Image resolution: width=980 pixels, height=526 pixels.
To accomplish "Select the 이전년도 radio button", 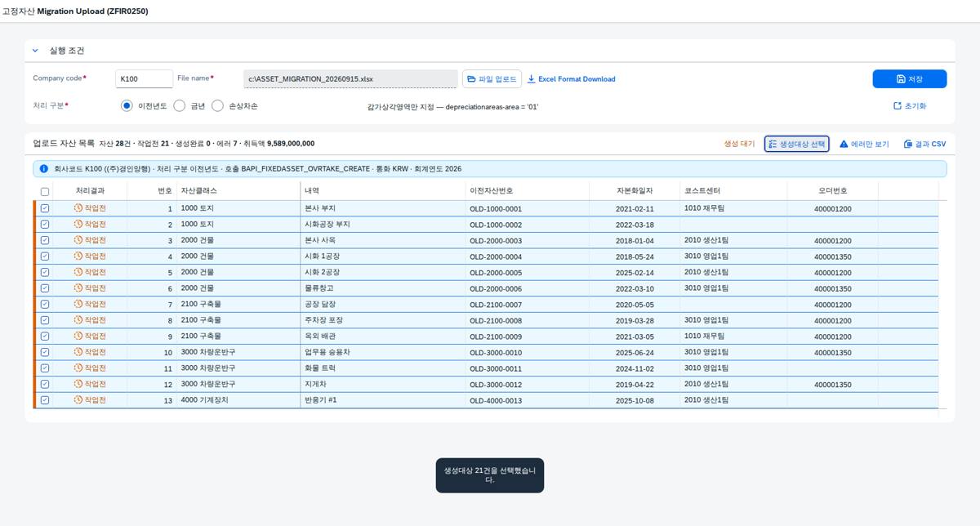I will [127, 106].
